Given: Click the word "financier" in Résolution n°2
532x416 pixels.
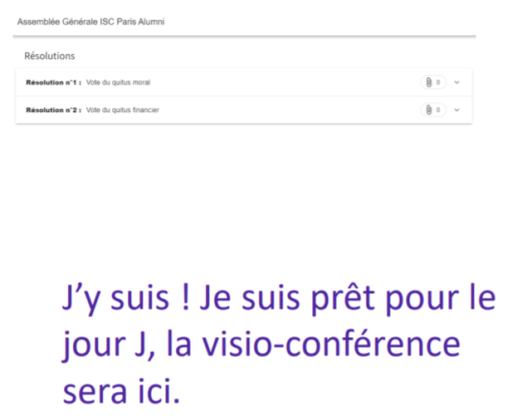Looking at the screenshot, I should click(146, 110).
